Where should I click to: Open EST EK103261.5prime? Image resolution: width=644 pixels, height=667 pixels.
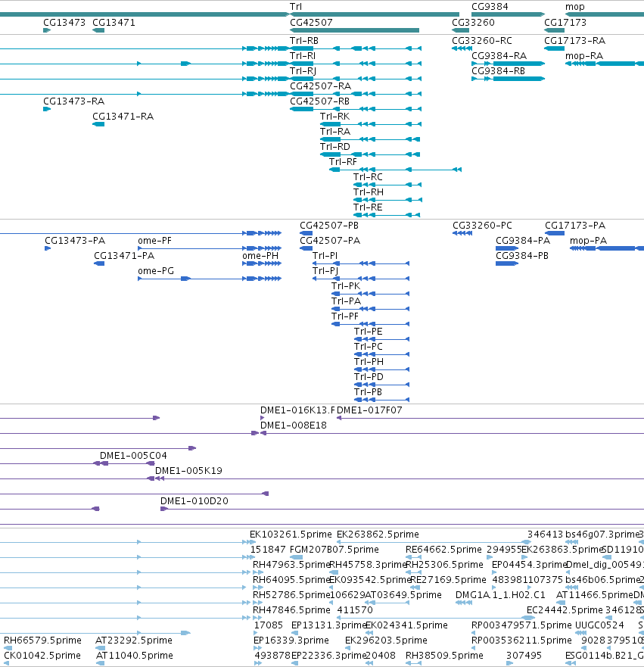click(x=291, y=535)
